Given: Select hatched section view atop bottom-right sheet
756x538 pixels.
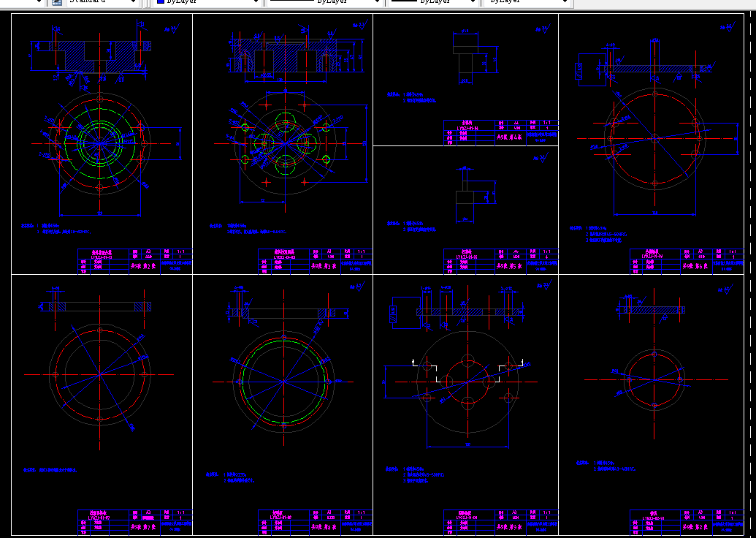Looking at the screenshot, I should 654,310.
